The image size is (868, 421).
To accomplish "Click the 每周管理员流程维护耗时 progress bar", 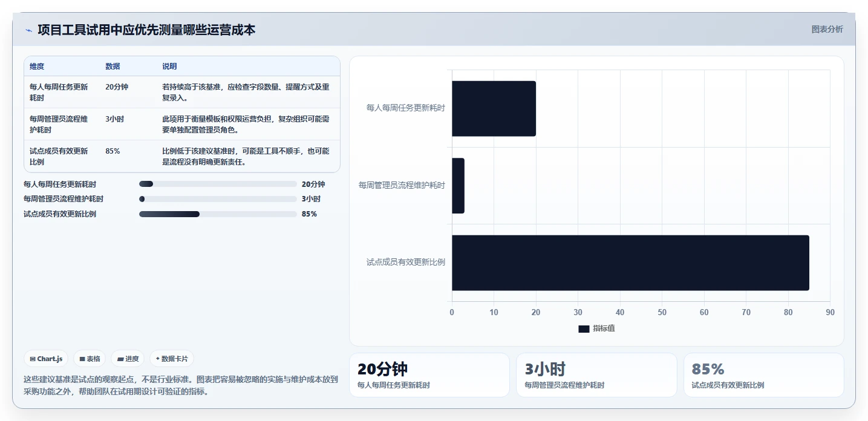I will [x=218, y=199].
